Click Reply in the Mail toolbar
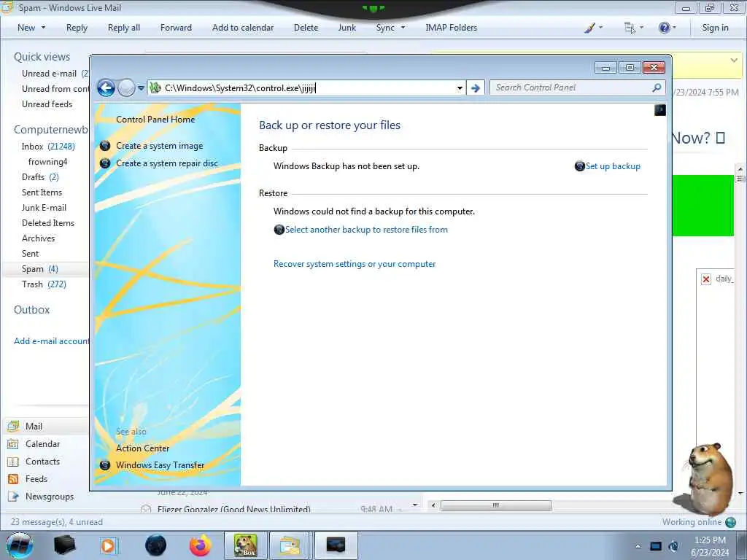 pyautogui.click(x=77, y=28)
